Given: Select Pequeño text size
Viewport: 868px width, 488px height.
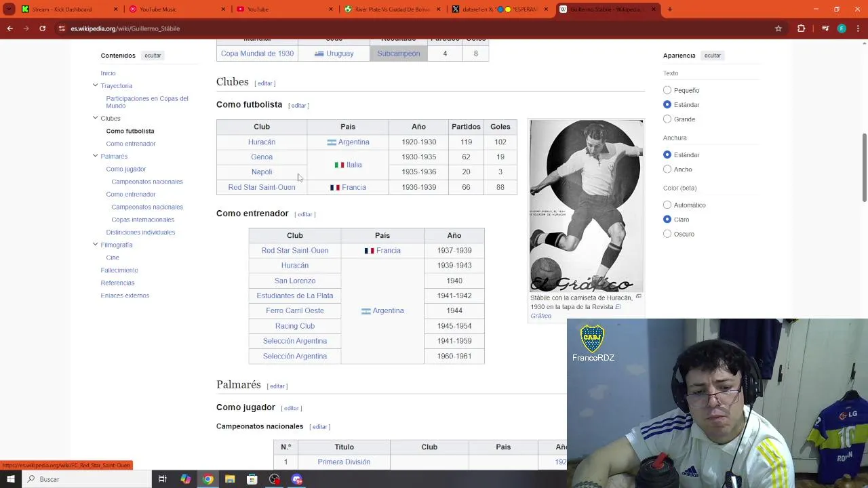Looking at the screenshot, I should (x=667, y=90).
